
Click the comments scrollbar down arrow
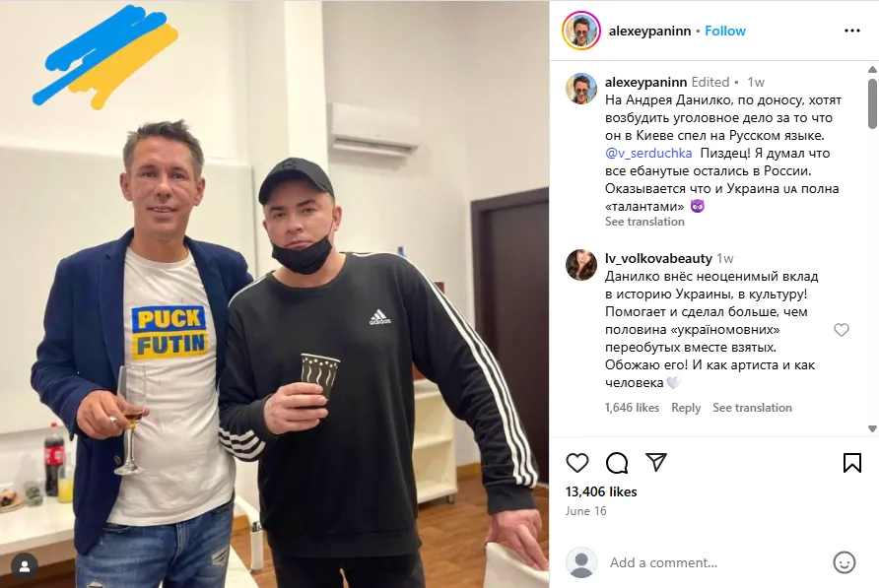[872, 428]
